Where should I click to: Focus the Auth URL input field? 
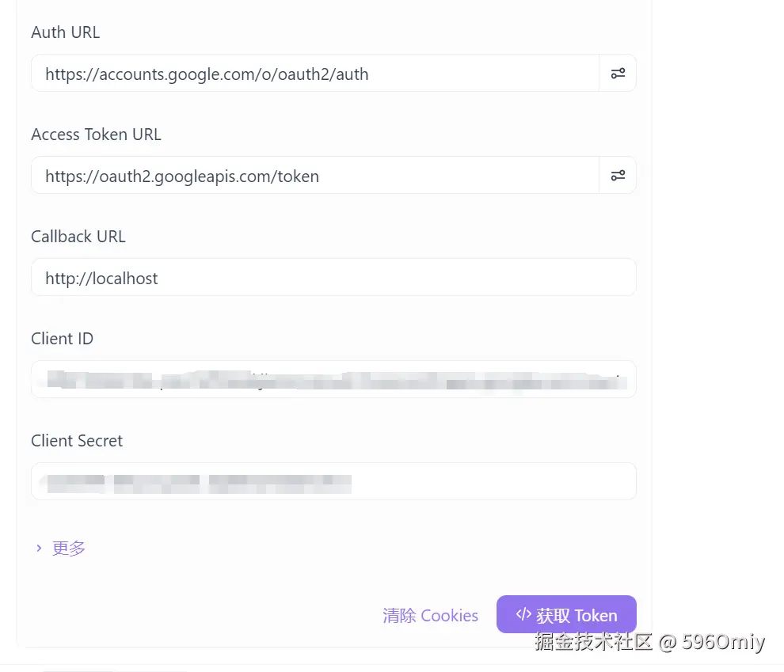(x=315, y=74)
